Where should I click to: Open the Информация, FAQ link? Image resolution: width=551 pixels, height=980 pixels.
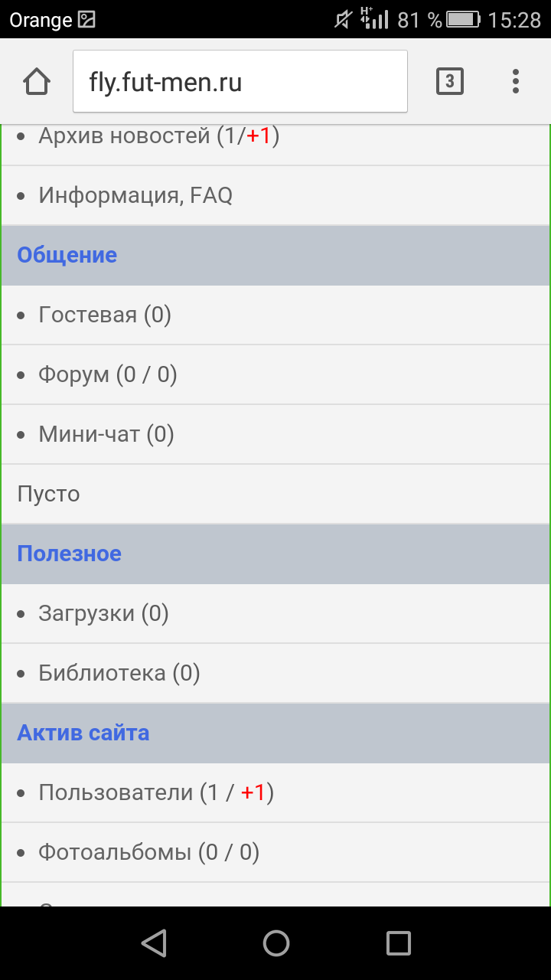(x=135, y=196)
